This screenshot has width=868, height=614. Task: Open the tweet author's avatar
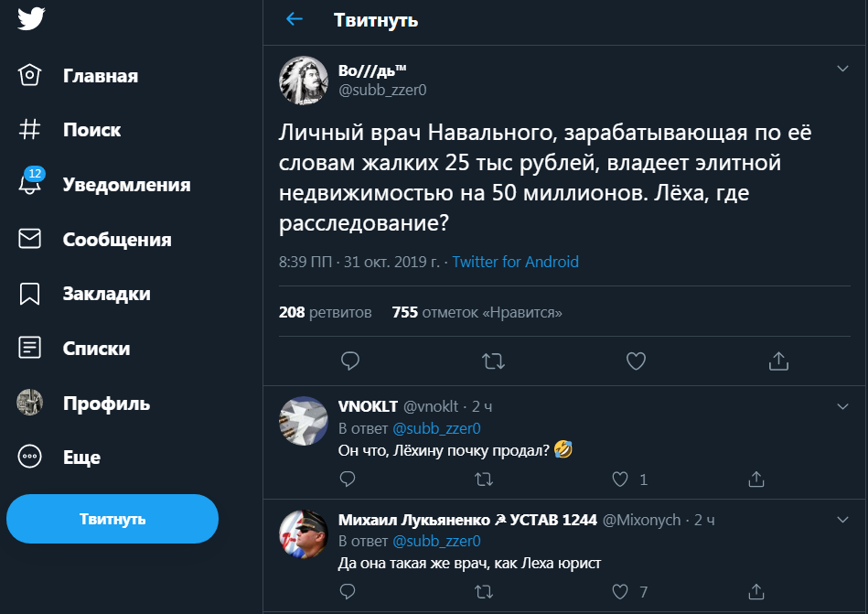click(304, 81)
